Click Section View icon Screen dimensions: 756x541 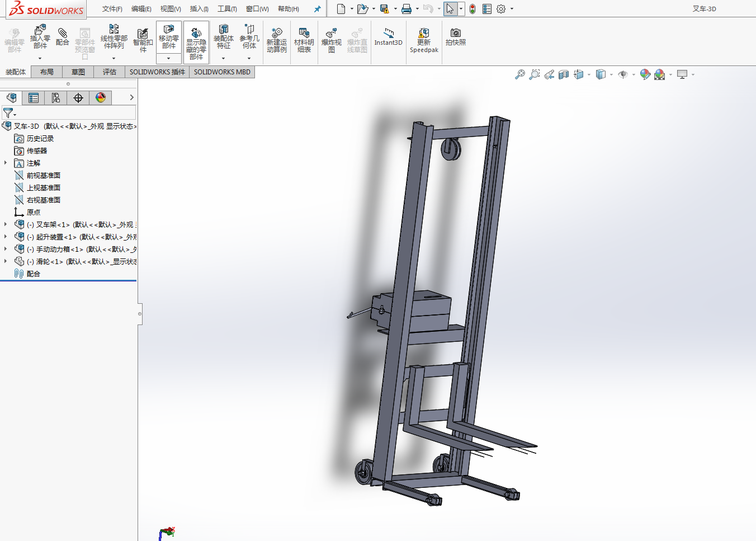point(564,74)
